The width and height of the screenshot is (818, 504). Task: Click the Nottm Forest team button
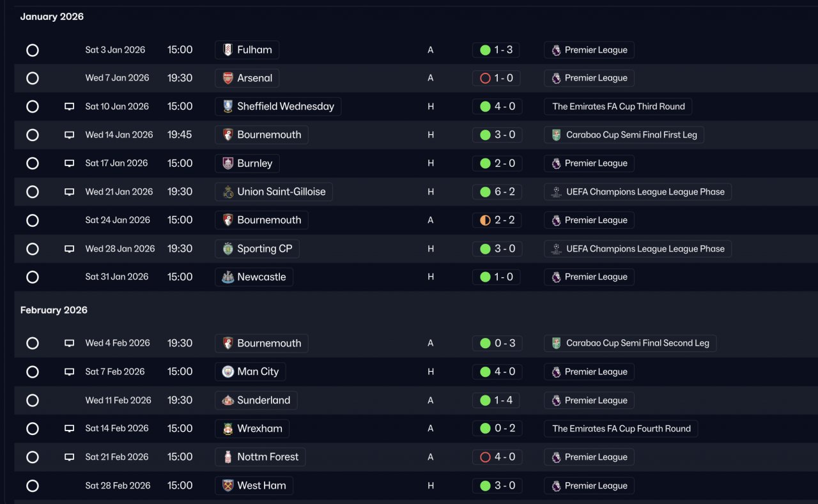coord(261,457)
